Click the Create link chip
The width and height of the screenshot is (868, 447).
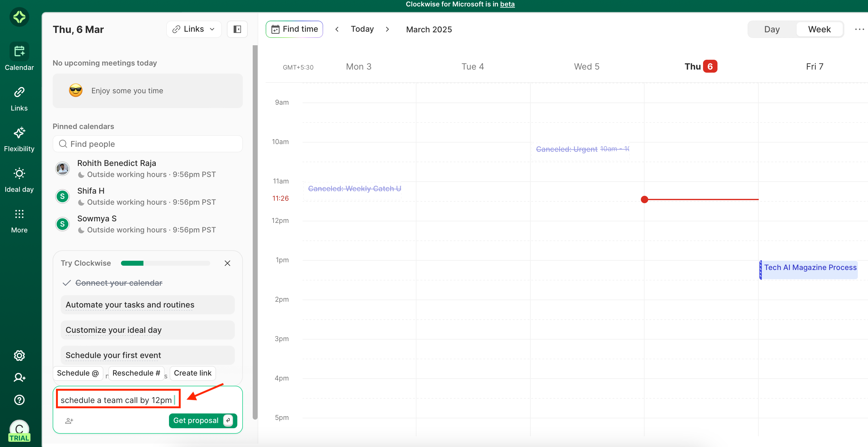pyautogui.click(x=192, y=373)
